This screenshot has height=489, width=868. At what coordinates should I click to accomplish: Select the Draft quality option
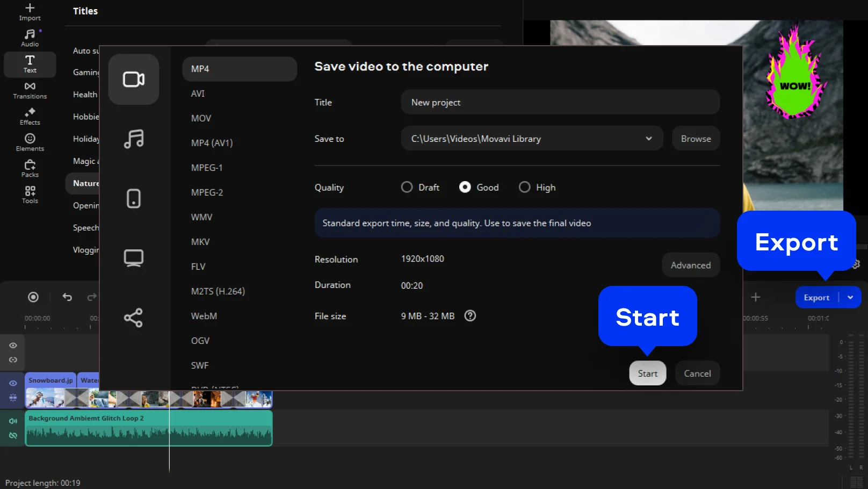pos(407,187)
